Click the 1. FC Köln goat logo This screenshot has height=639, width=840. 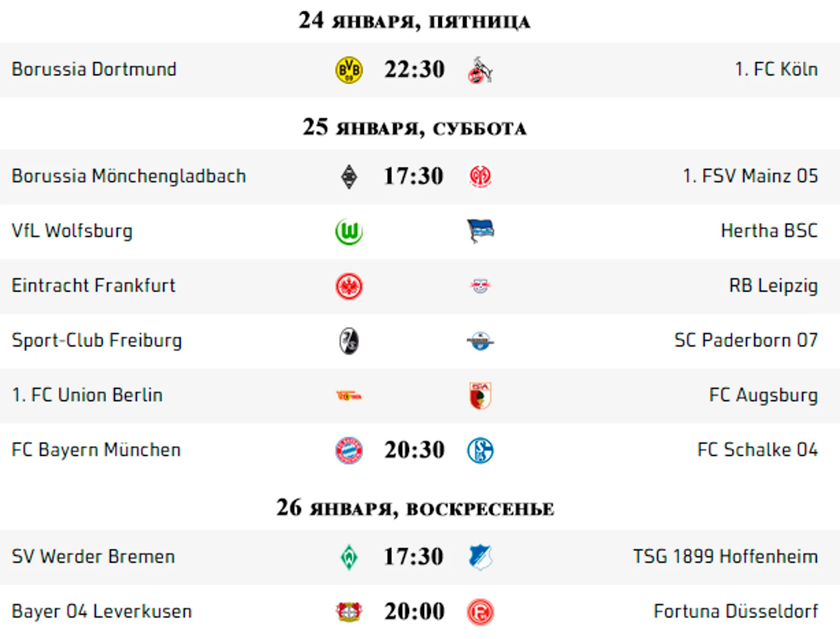(x=480, y=70)
